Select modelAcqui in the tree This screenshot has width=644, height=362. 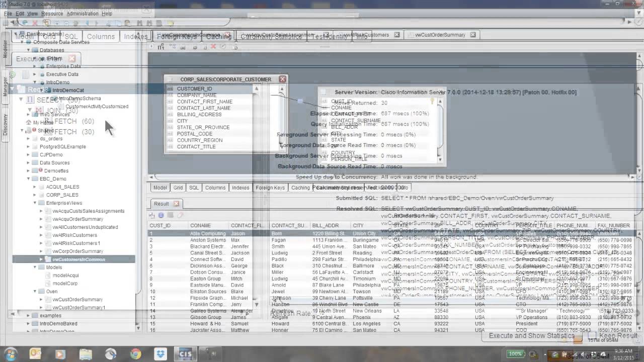click(66, 276)
